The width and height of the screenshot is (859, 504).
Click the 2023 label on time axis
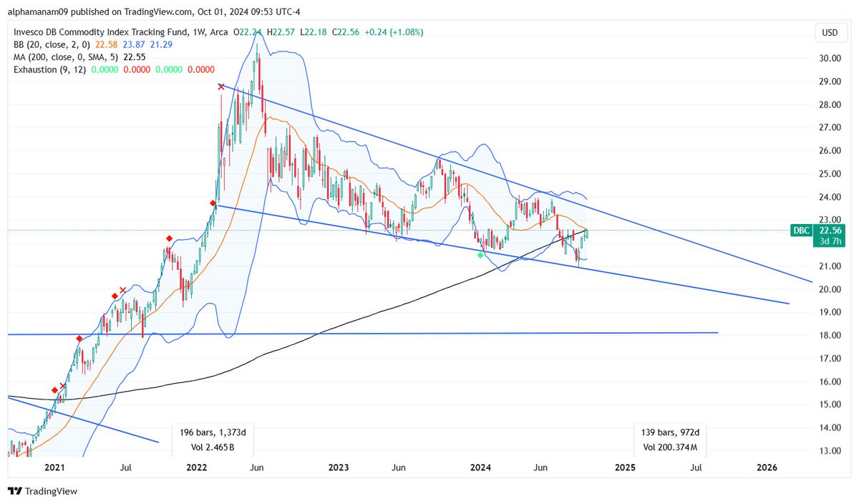(x=339, y=467)
